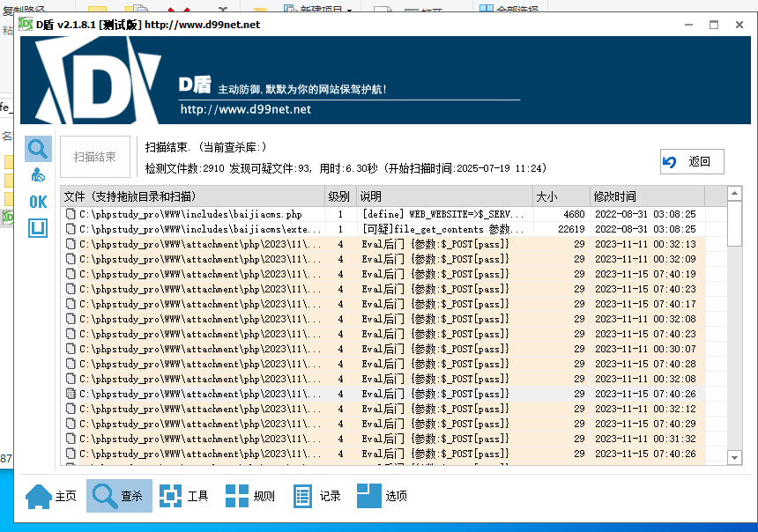This screenshot has width=758, height=532.
Task: Click file icon of baijiacms.php row
Action: click(71, 214)
